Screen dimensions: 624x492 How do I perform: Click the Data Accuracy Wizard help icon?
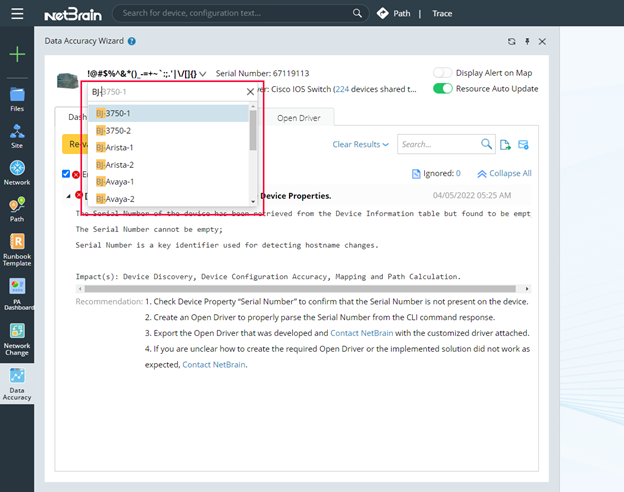[x=132, y=41]
